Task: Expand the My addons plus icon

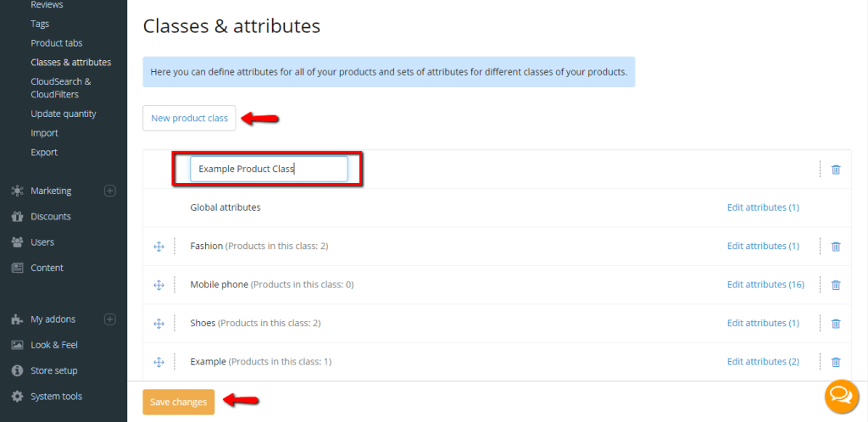Action: coord(110,319)
